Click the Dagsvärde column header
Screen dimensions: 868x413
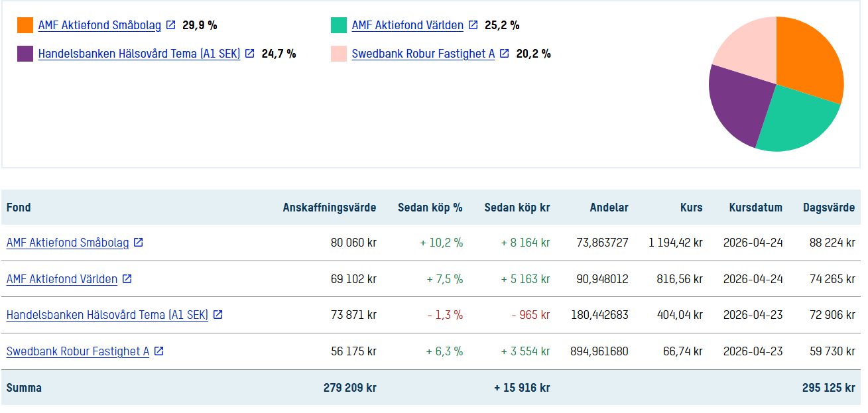[828, 207]
